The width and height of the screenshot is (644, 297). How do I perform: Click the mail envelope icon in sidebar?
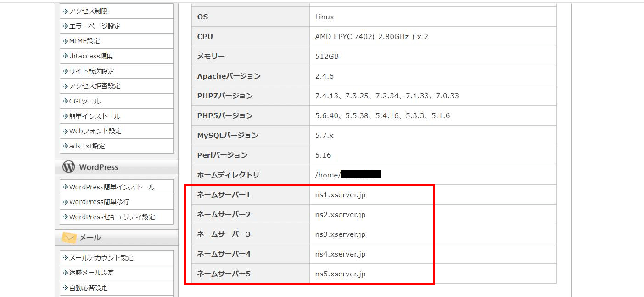69,237
